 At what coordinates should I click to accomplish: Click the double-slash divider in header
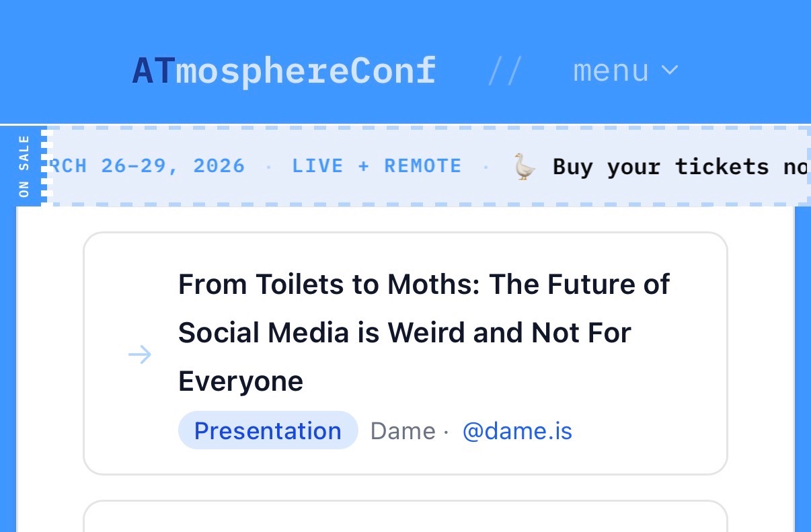pos(504,71)
